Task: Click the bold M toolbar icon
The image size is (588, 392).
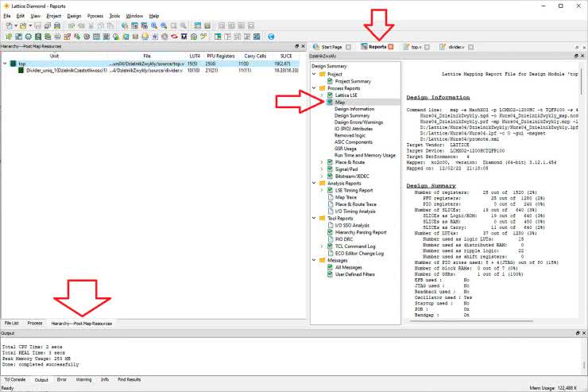Action: (184, 37)
